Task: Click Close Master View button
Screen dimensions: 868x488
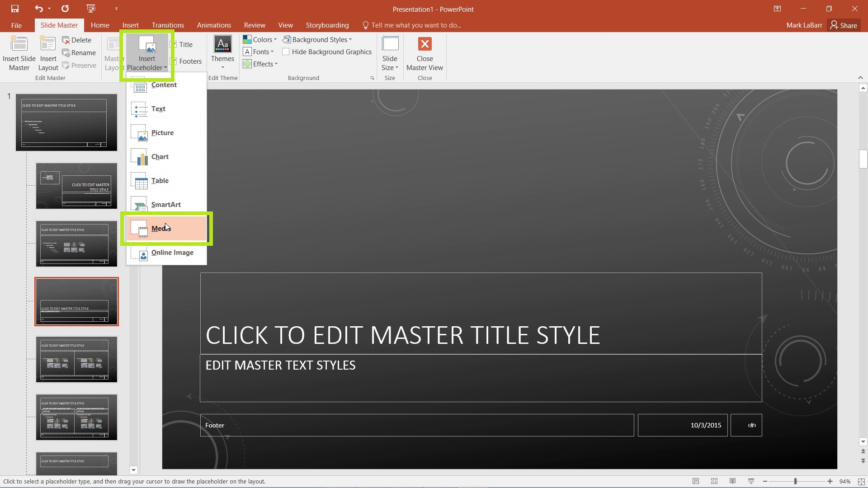Action: pyautogui.click(x=425, y=53)
